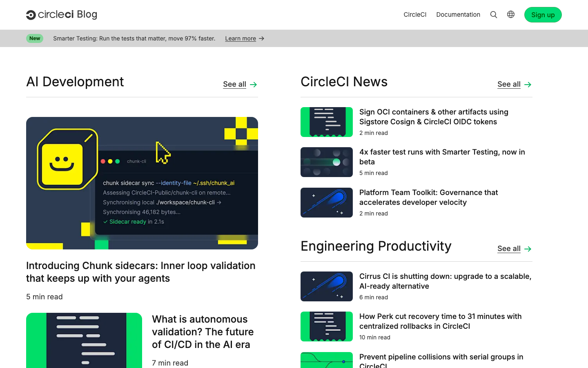Viewport: 588px width, 368px height.
Task: Open Cirrus CI shutting down thumbnail
Action: tap(327, 286)
